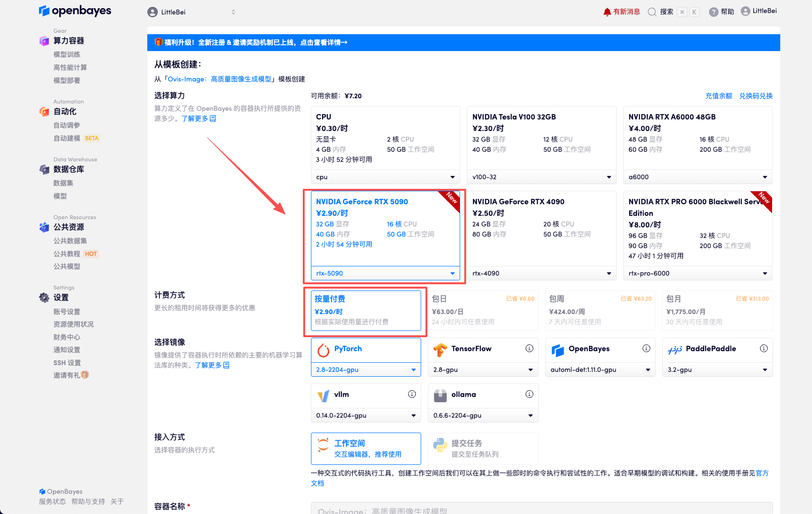
Task: Click the Gear compute container icon
Action: [x=44, y=41]
